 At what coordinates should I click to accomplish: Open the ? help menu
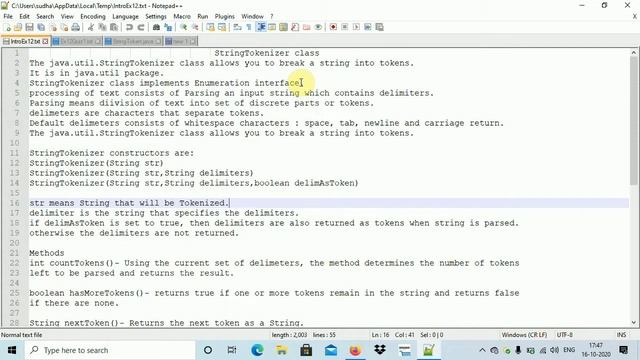[x=271, y=16]
